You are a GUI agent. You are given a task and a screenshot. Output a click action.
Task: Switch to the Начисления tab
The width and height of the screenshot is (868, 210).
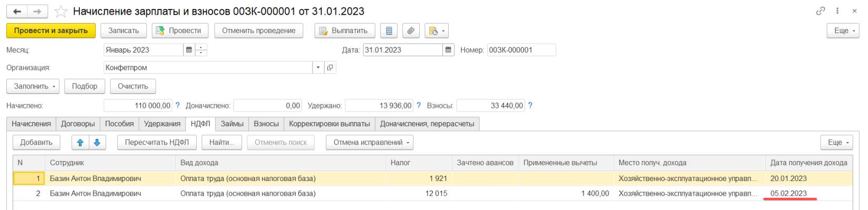point(32,124)
